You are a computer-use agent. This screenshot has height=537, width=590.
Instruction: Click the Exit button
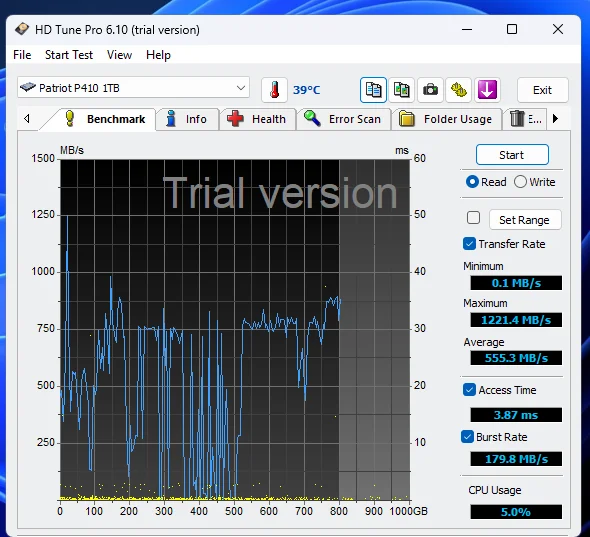coord(542,90)
